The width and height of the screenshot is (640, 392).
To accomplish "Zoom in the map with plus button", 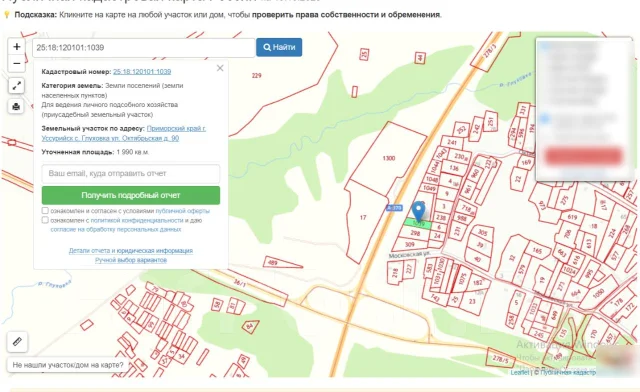I will pyautogui.click(x=17, y=47).
